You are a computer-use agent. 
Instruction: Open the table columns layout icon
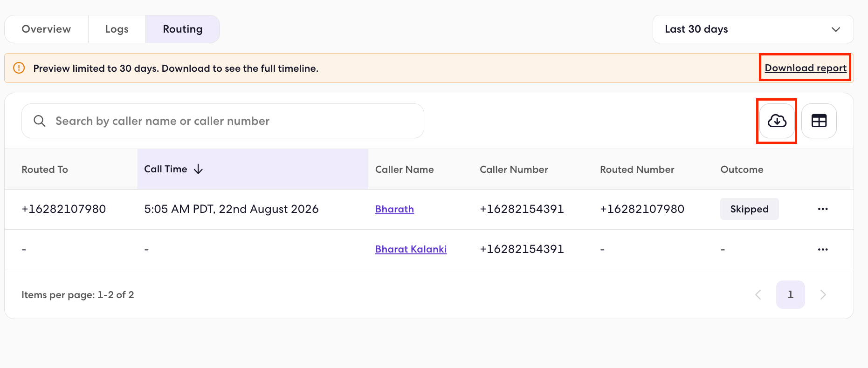[819, 121]
